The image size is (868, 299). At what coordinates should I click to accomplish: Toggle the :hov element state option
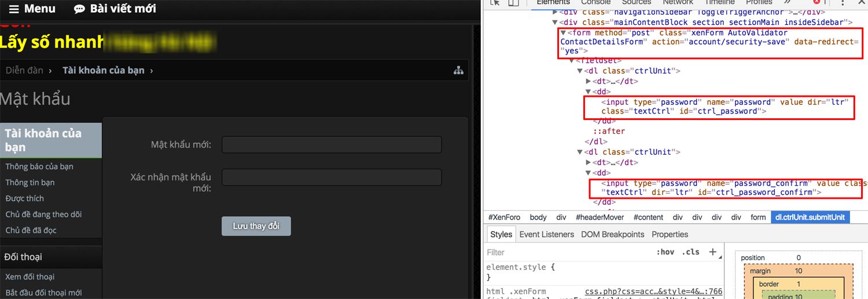click(665, 252)
